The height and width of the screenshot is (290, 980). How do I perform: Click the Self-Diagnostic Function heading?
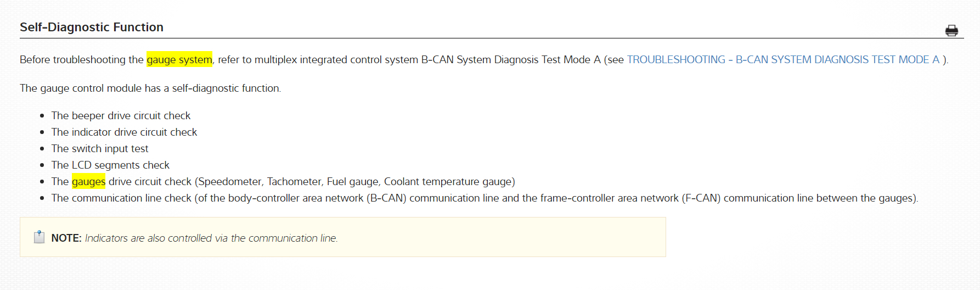point(92,27)
